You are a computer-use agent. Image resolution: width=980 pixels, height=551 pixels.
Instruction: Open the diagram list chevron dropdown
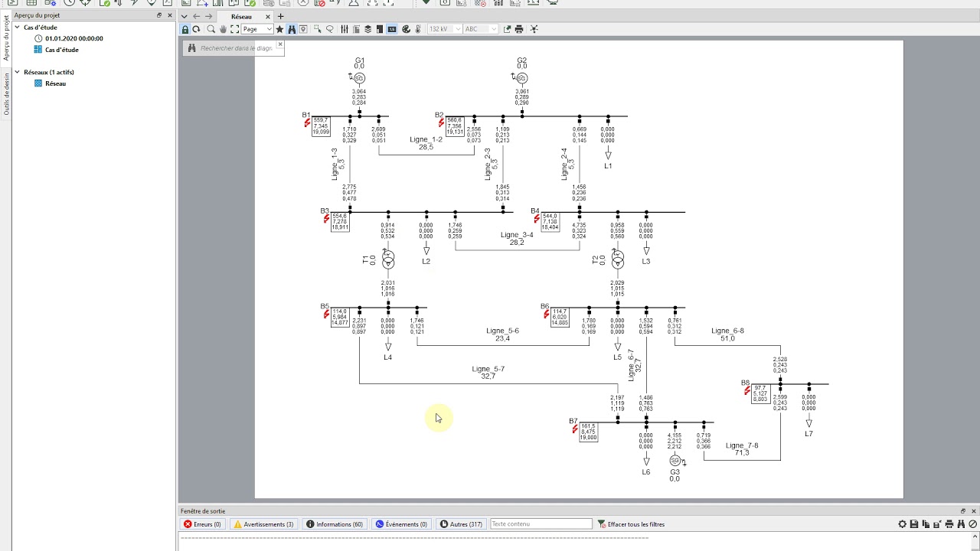point(184,16)
